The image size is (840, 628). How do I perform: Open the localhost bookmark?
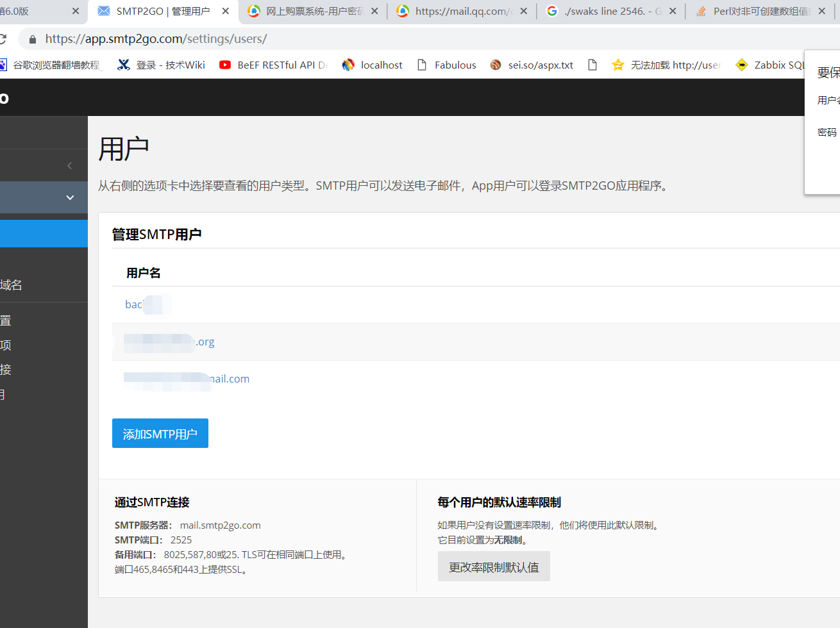pyautogui.click(x=373, y=65)
